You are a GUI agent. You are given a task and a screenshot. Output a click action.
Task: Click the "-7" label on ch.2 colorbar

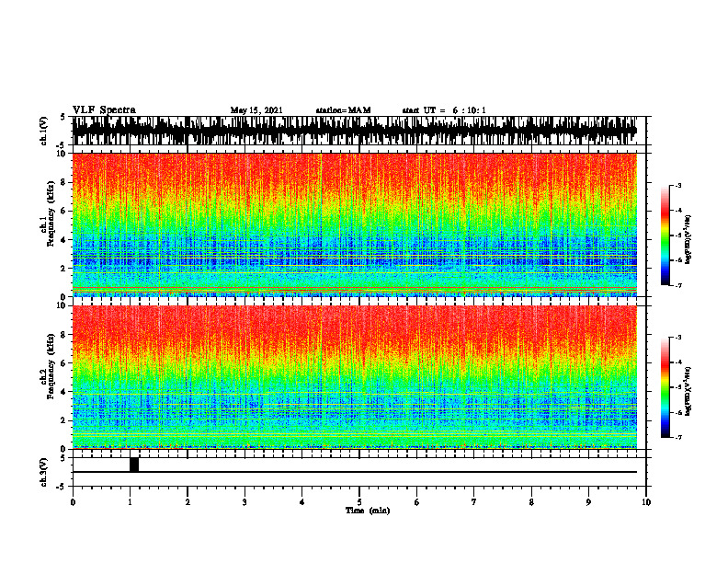[677, 437]
